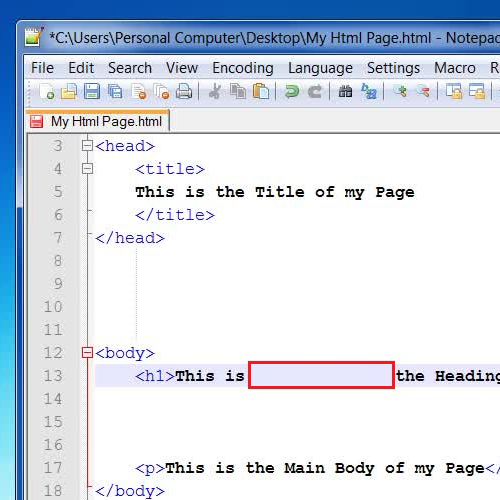Collapse the body tag fold on line 12
This screenshot has width=500, height=500.
(x=87, y=353)
